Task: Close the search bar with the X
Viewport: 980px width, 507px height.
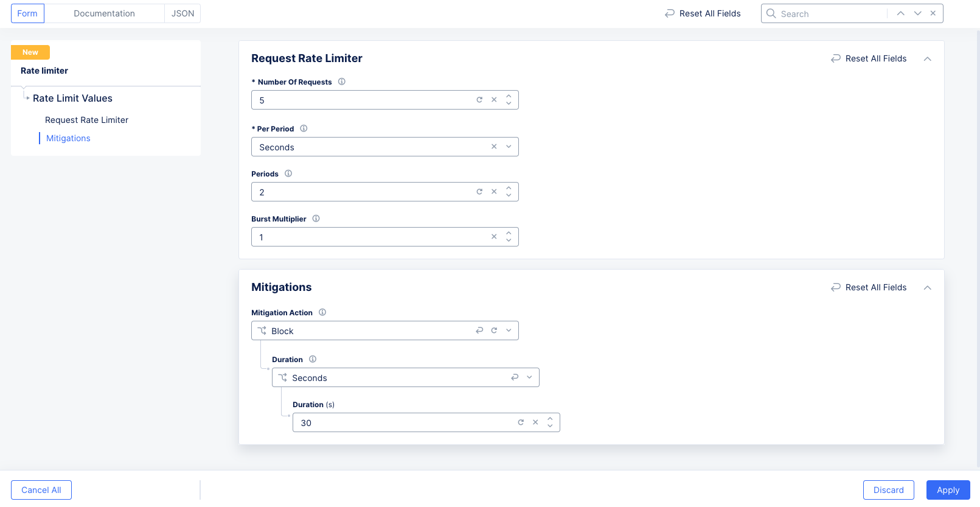Action: click(x=933, y=13)
